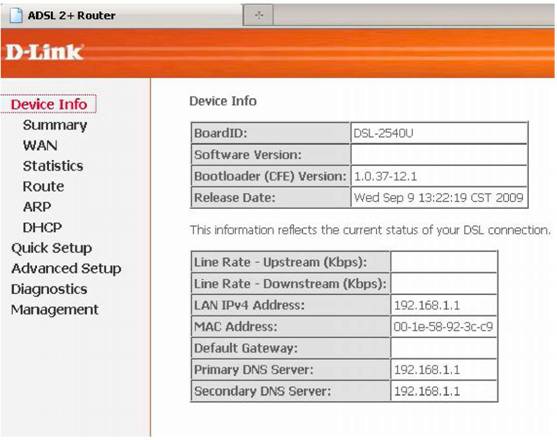Viewport: 557px width, 440px height.
Task: Go to the WAN info page
Action: click(40, 145)
